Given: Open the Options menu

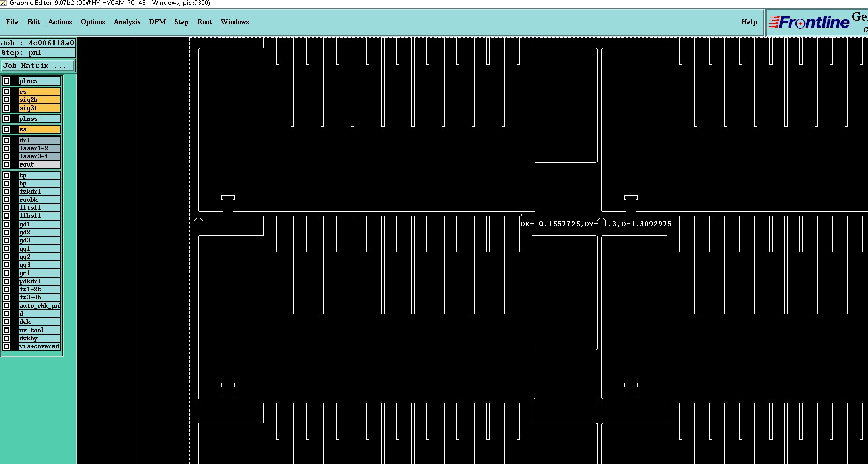Looking at the screenshot, I should (93, 22).
